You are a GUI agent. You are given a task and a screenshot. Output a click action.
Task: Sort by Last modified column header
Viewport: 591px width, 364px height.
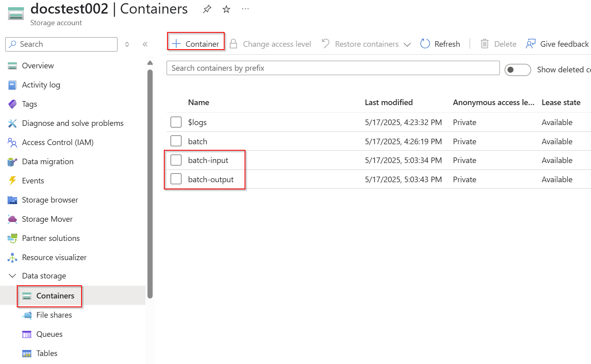point(388,103)
